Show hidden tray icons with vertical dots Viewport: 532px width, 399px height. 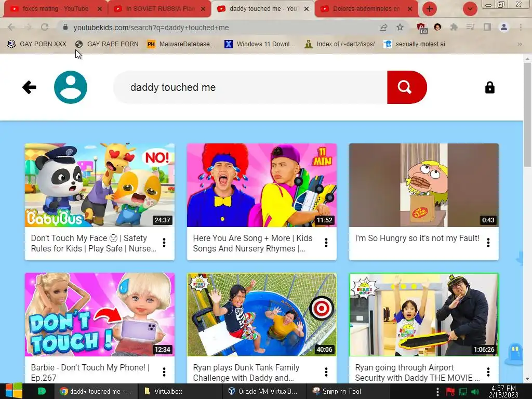click(x=437, y=392)
